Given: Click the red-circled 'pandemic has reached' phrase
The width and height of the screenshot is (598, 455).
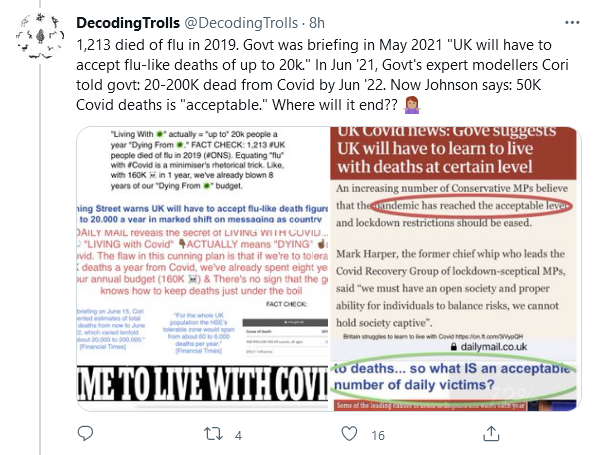Looking at the screenshot, I should point(471,206).
